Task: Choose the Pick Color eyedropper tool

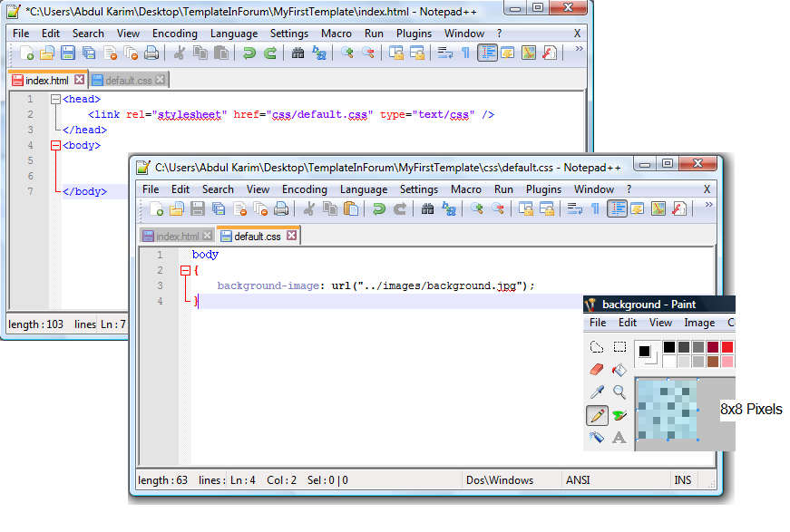Action: 597,392
